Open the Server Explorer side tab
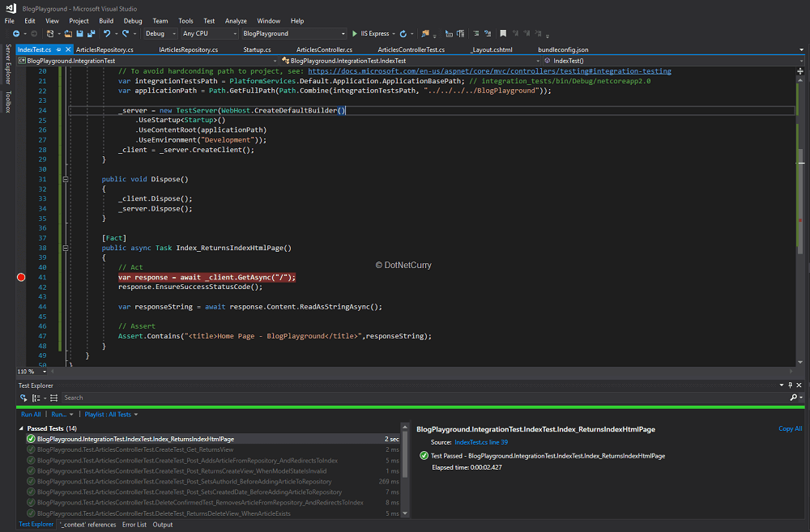The image size is (810, 532). pos(8,64)
